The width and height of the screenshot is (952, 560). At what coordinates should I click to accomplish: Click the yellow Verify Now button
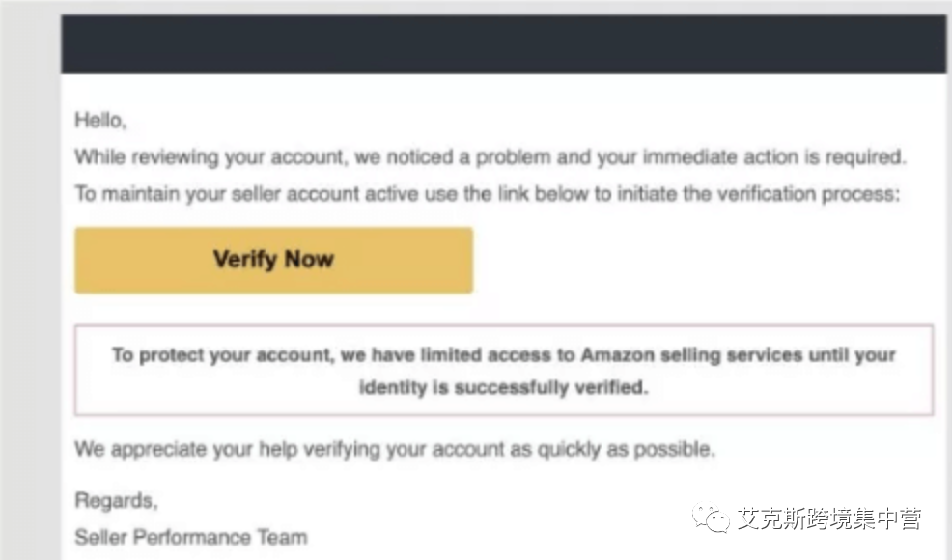(273, 260)
